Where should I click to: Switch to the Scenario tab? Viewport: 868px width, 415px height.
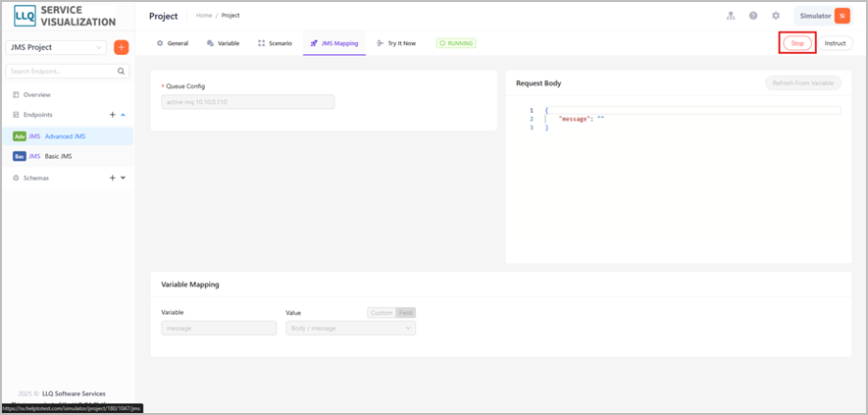point(276,43)
